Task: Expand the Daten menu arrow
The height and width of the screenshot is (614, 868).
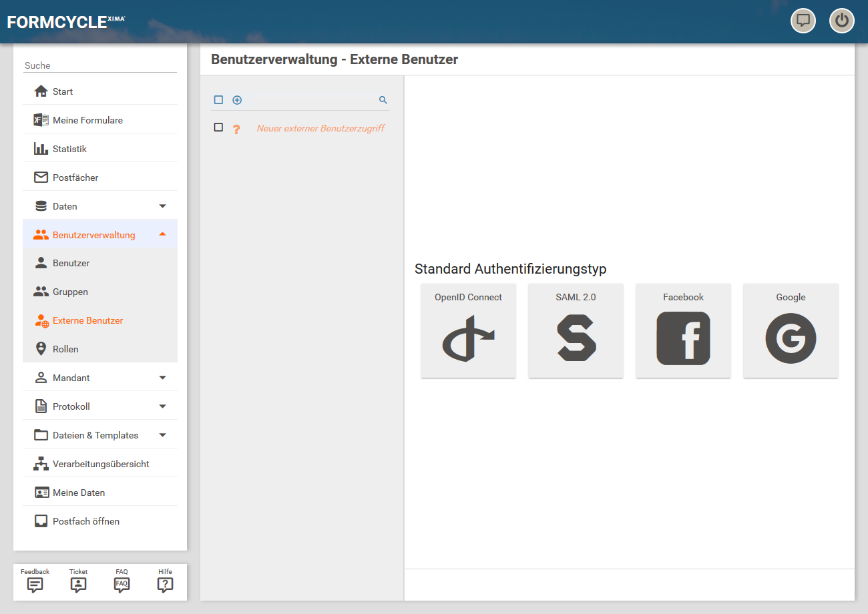Action: (x=163, y=206)
